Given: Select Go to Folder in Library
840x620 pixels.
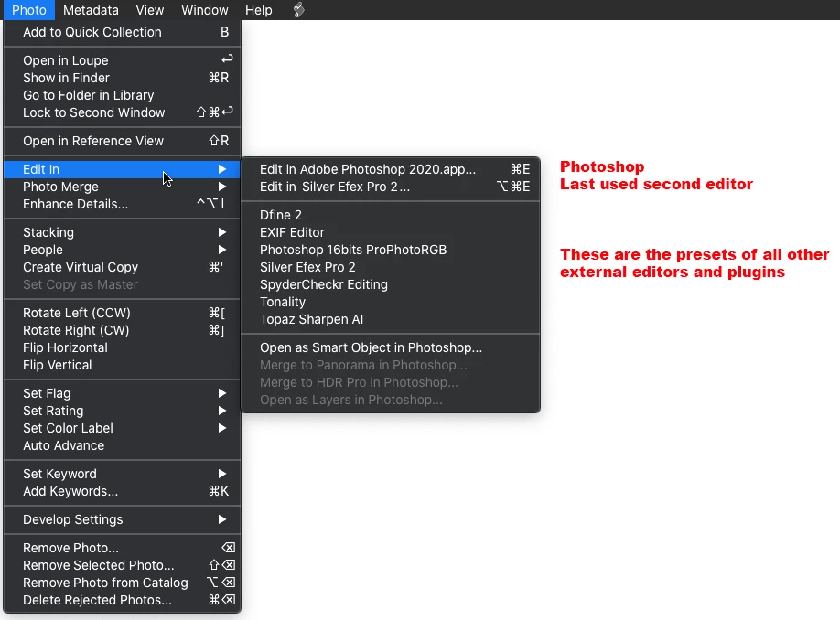Looking at the screenshot, I should tap(122, 95).
